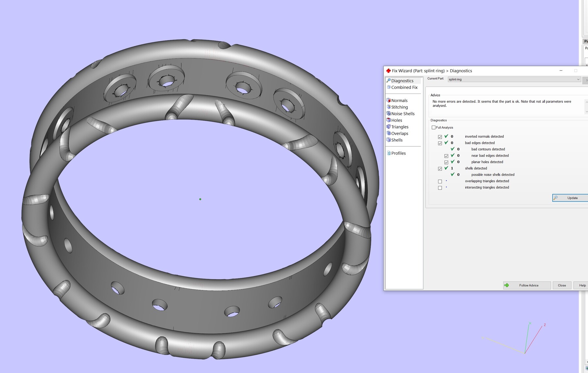Open the Current Part dropdown showing splint ring

pyautogui.click(x=514, y=79)
